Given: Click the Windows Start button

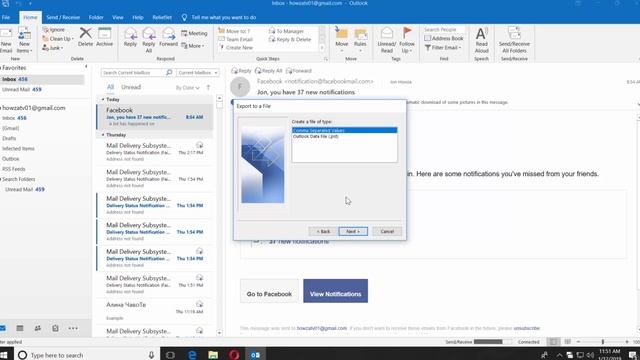Looking at the screenshot, I should tap(4, 355).
